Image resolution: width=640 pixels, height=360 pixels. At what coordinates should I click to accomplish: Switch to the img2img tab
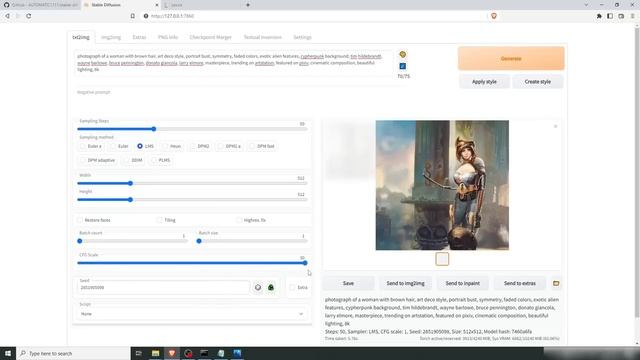pos(111,37)
